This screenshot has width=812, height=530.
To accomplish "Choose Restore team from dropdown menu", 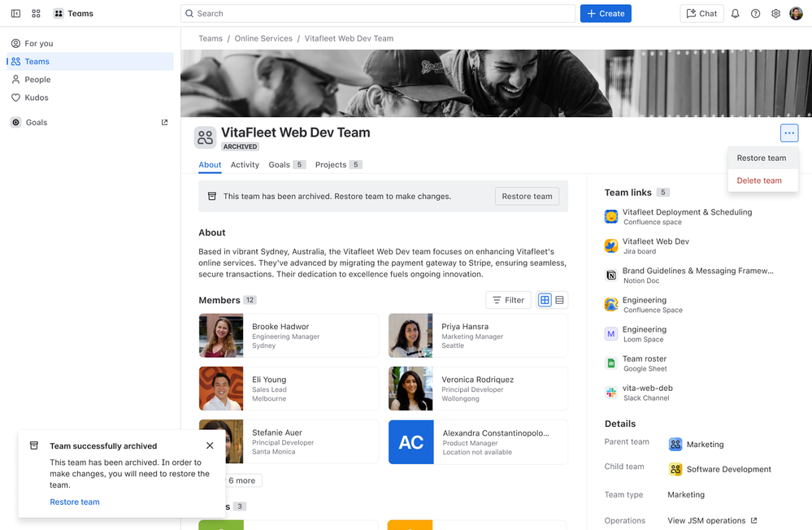I will click(762, 158).
